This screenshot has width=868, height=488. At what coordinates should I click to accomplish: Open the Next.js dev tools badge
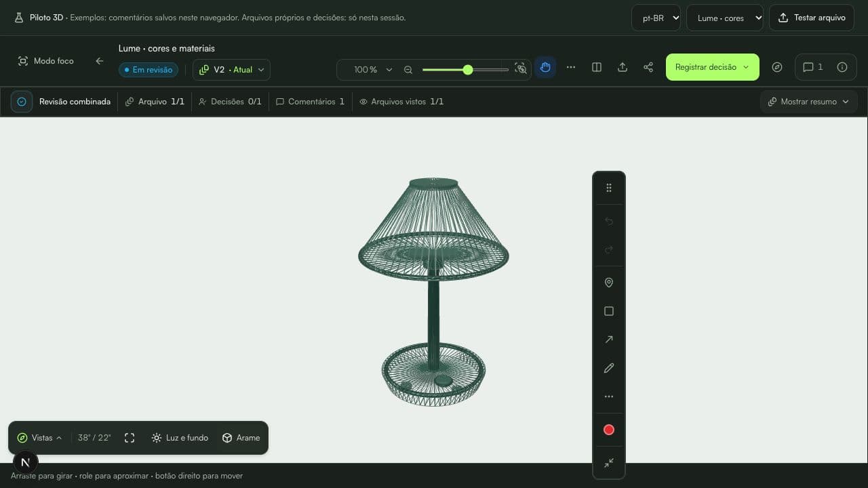pyautogui.click(x=25, y=462)
